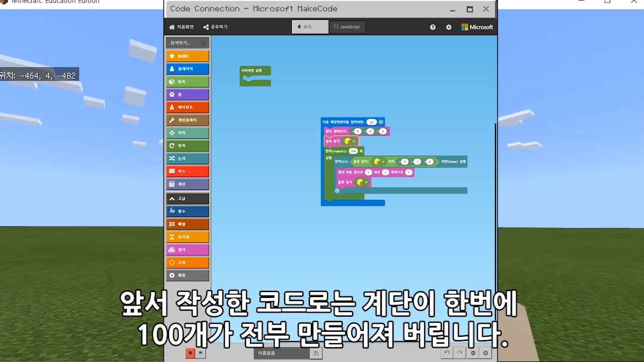
Task: Switch to the 블록 editor tab
Action: pos(310,27)
